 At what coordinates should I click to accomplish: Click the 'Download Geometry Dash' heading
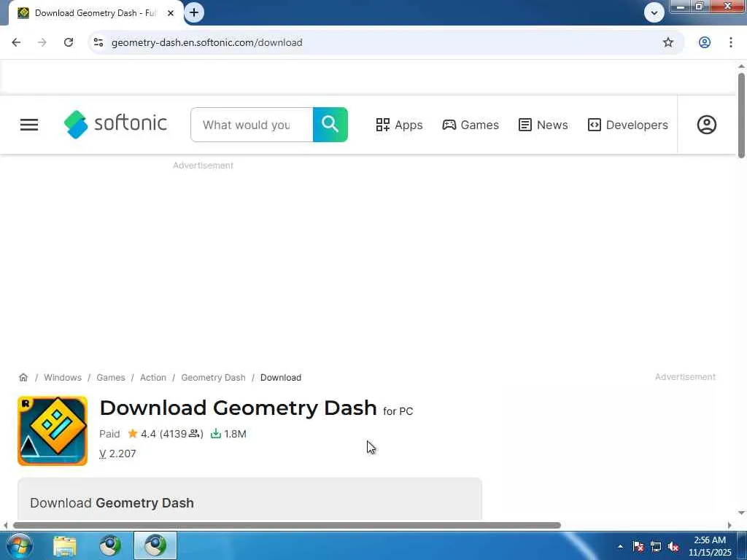[x=239, y=408]
